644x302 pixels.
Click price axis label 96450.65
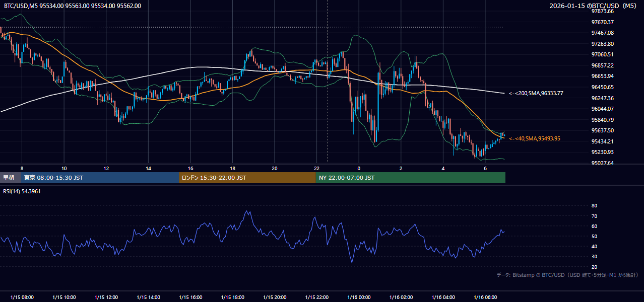point(602,87)
